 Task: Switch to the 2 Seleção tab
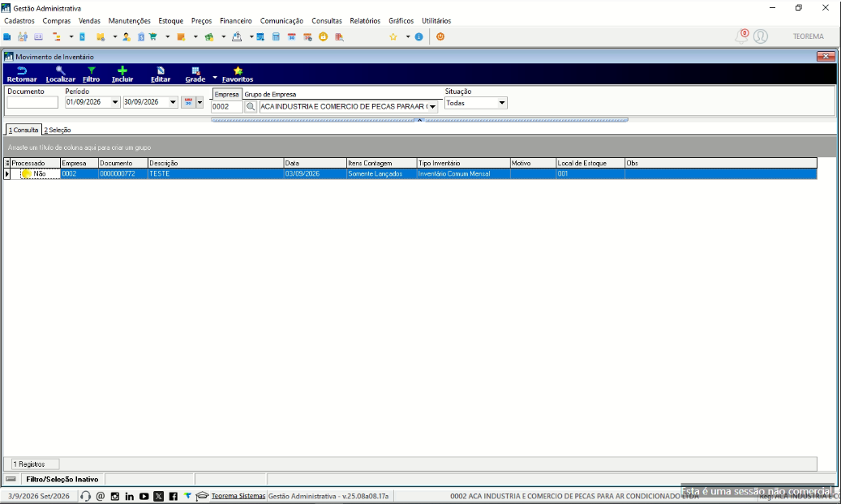(58, 130)
